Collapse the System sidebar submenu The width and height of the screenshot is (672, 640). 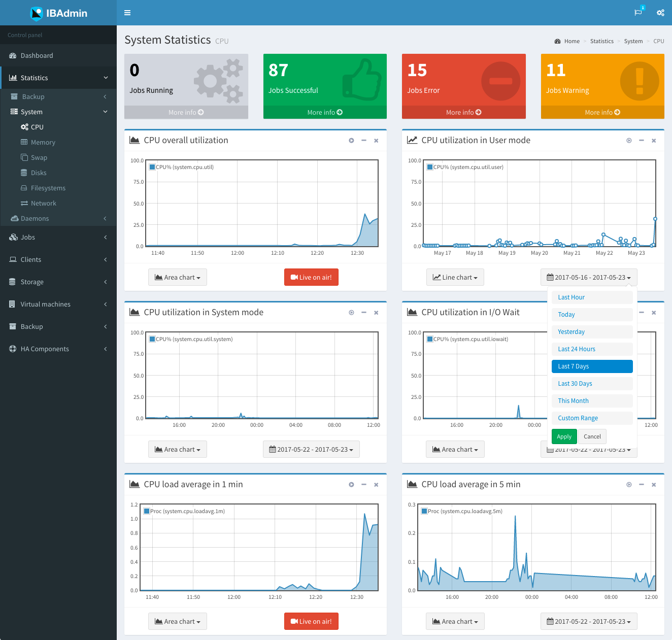click(x=58, y=112)
